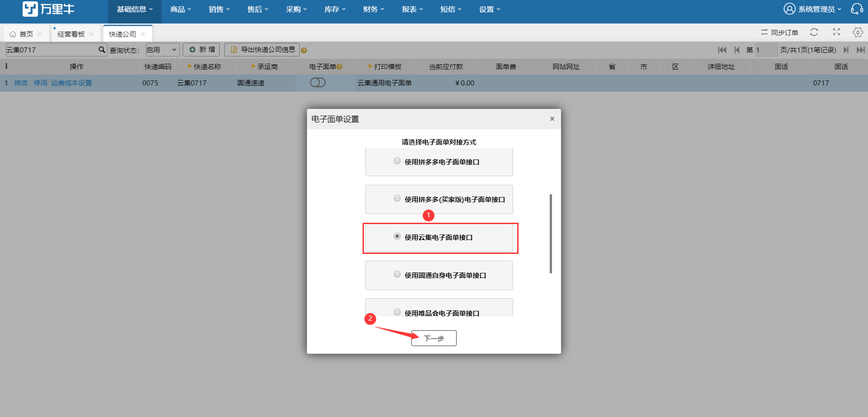Click the 万里牛 logo
This screenshot has height=417, width=868.
[x=48, y=9]
